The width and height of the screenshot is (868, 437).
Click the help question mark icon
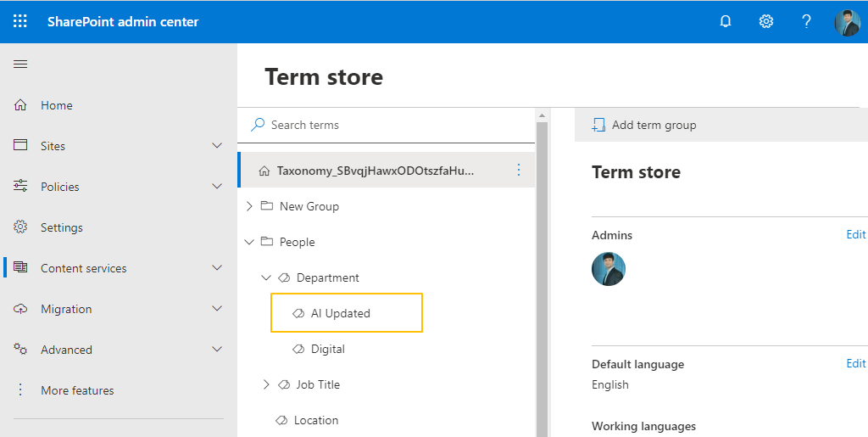click(806, 21)
